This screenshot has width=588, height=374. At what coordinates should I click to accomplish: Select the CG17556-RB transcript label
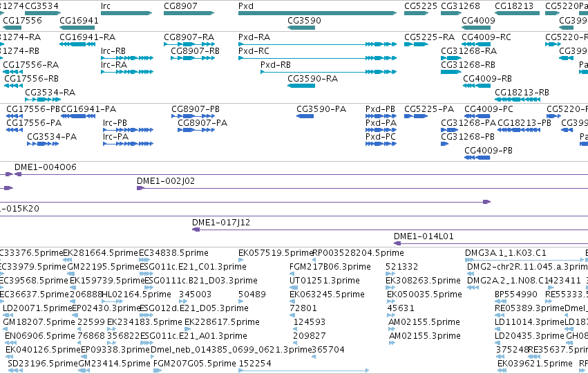tap(32, 79)
